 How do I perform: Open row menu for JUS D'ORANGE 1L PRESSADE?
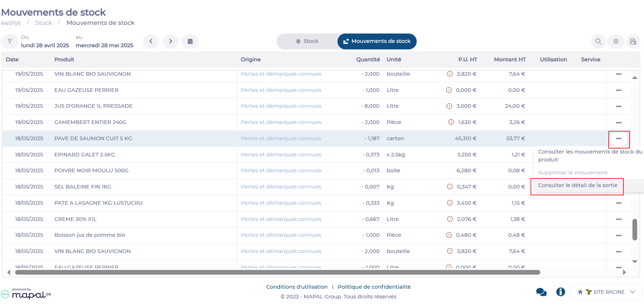pyautogui.click(x=619, y=106)
